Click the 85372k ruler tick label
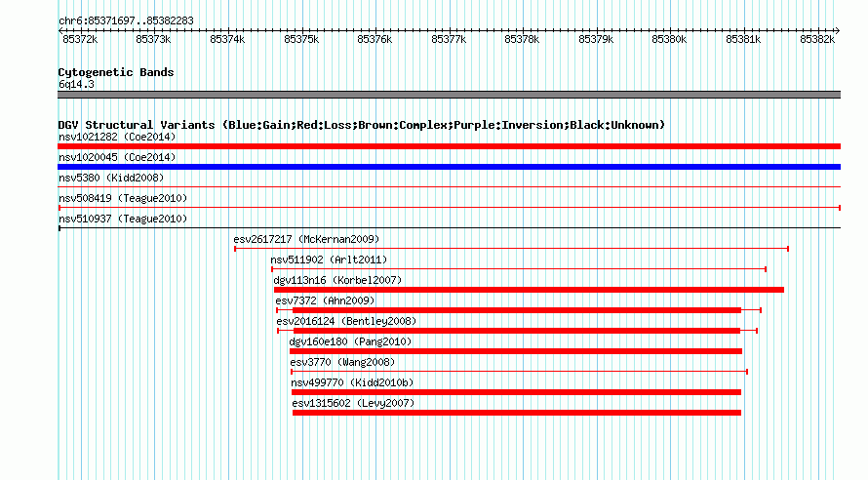The width and height of the screenshot is (868, 480). pos(80,39)
